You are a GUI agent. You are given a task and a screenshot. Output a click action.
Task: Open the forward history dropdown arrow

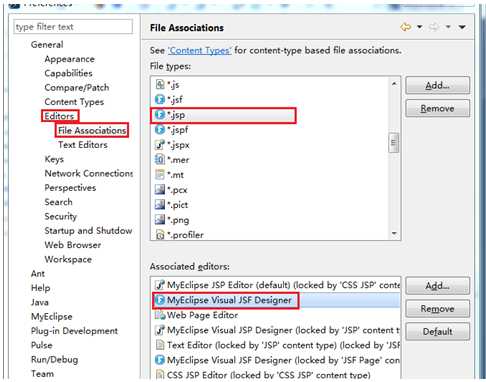pos(448,27)
